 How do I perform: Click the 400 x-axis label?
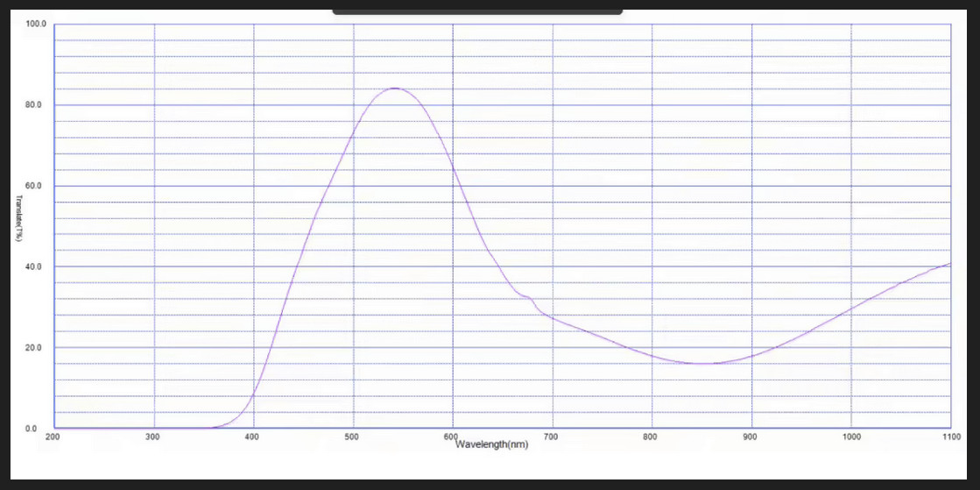pos(253,437)
